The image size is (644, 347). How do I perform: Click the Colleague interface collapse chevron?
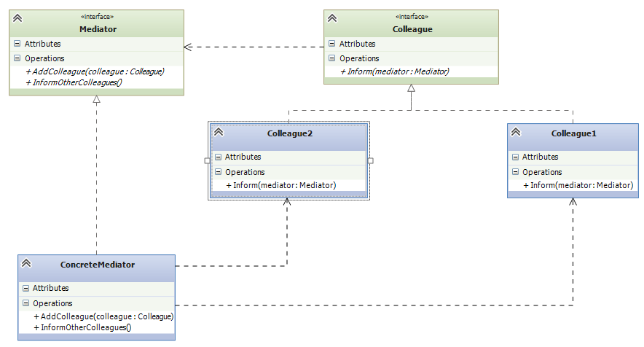click(x=332, y=17)
